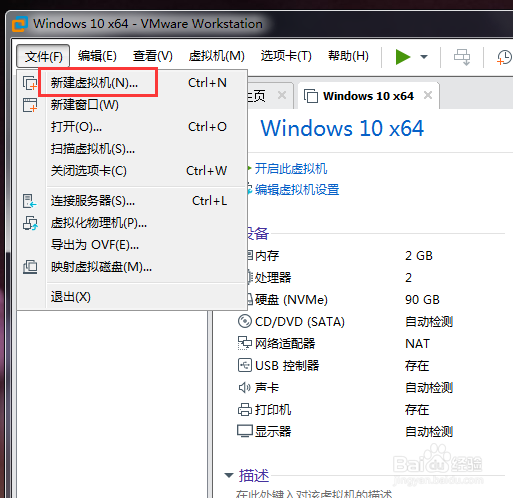The height and width of the screenshot is (498, 513).
Task: Click the VMware Workstation logo in title bar
Action: 19,24
